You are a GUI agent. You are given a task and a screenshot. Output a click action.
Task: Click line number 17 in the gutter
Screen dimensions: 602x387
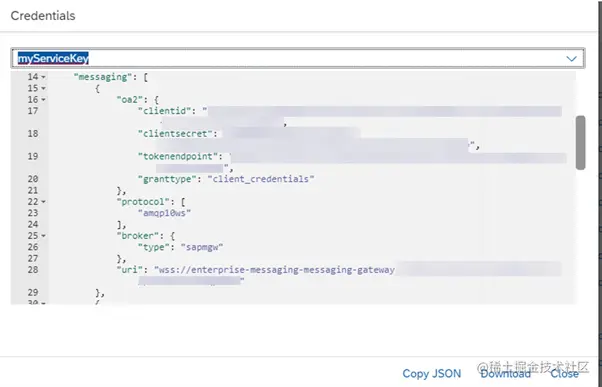pyautogui.click(x=33, y=111)
